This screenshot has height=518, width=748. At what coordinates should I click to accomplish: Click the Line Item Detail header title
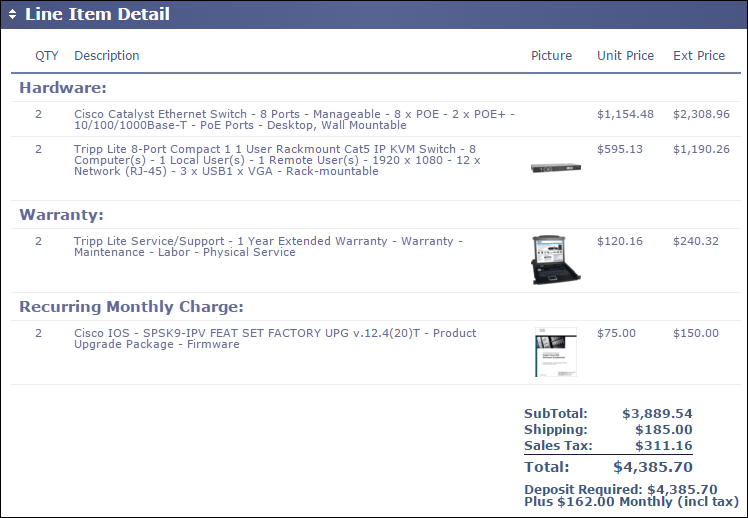pyautogui.click(x=97, y=14)
